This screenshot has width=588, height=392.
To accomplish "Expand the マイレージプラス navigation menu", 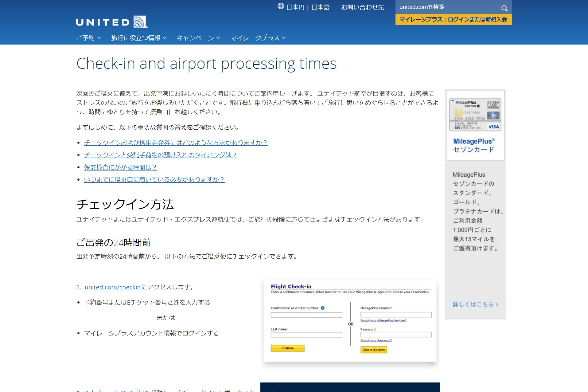I will [258, 38].
